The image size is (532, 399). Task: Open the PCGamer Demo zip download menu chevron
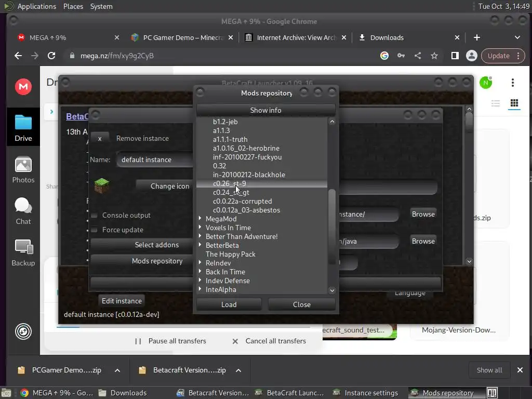click(x=117, y=370)
